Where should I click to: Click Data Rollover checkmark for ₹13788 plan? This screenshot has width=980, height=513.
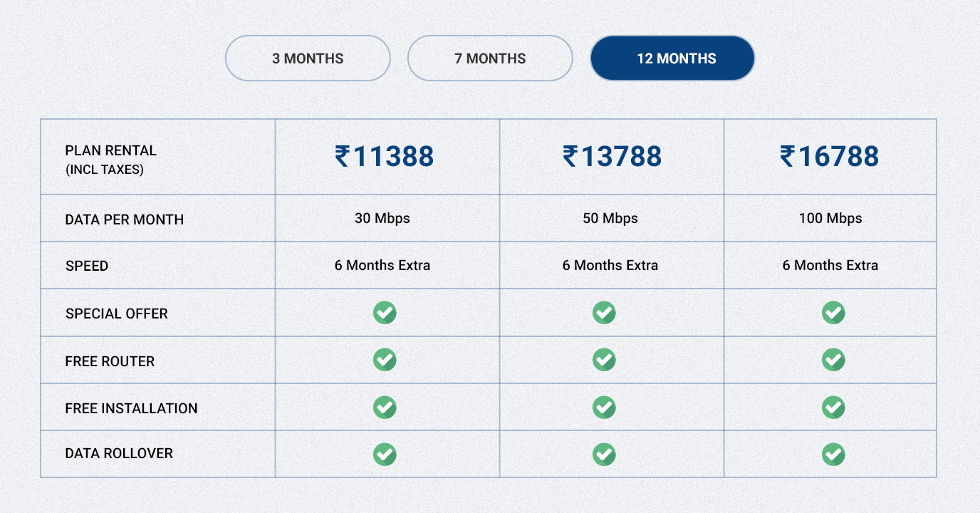click(604, 454)
